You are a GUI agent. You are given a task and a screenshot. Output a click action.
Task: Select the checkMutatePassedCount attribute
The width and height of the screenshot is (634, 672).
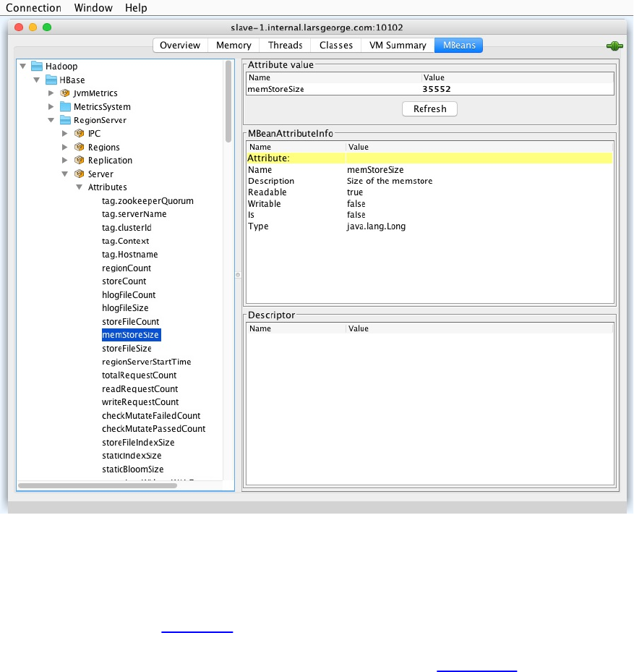[154, 428]
